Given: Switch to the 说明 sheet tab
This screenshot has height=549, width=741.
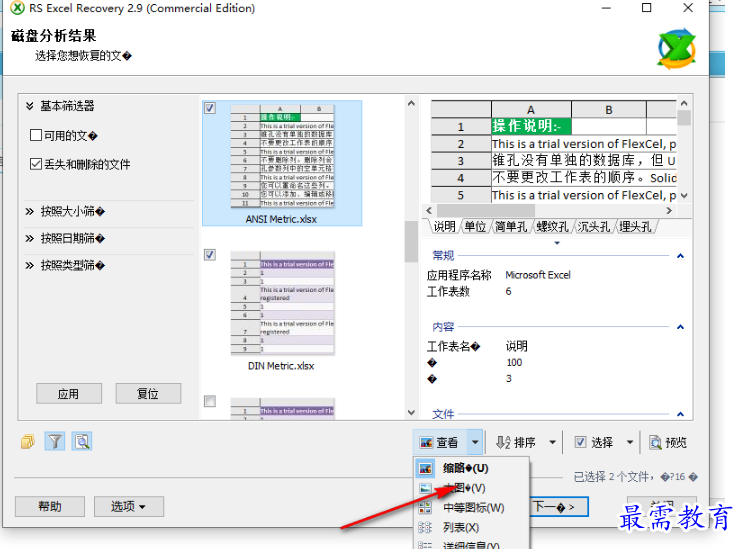Looking at the screenshot, I should pos(445,226).
